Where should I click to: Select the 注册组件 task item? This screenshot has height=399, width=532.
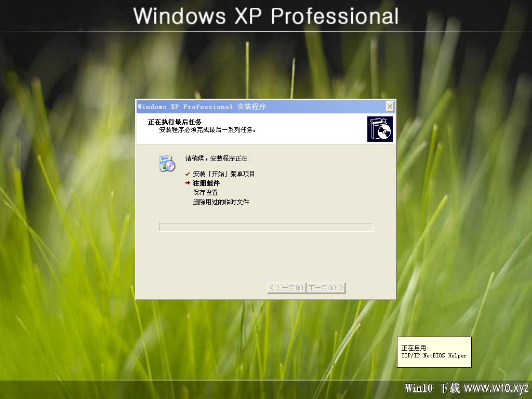(206, 183)
